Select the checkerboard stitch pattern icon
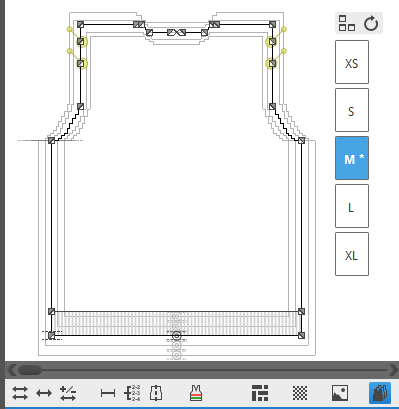 [300, 393]
